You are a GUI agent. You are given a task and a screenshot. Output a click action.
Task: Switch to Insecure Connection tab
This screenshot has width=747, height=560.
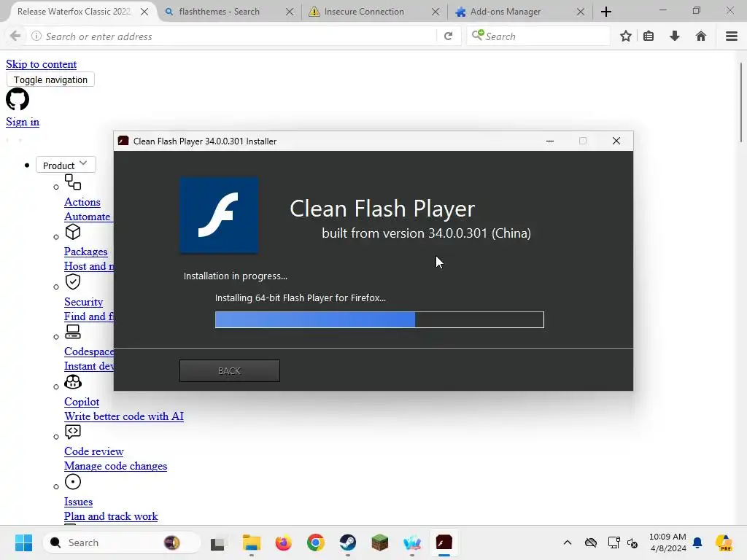tap(364, 12)
